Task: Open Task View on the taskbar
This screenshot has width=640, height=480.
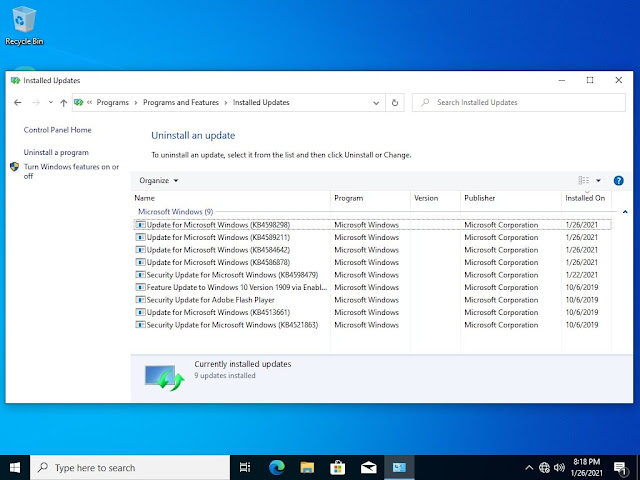Action: [x=245, y=467]
